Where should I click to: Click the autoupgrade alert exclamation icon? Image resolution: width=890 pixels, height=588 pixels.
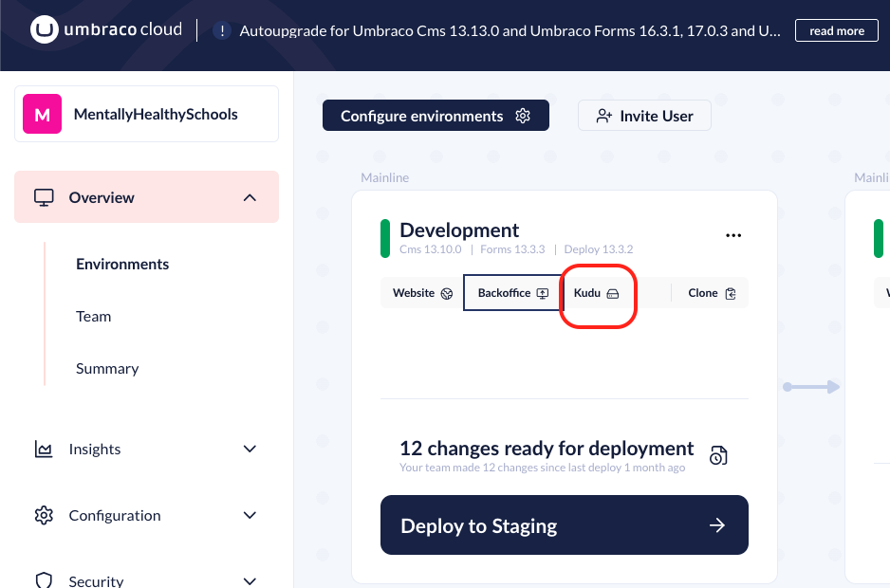click(x=222, y=31)
